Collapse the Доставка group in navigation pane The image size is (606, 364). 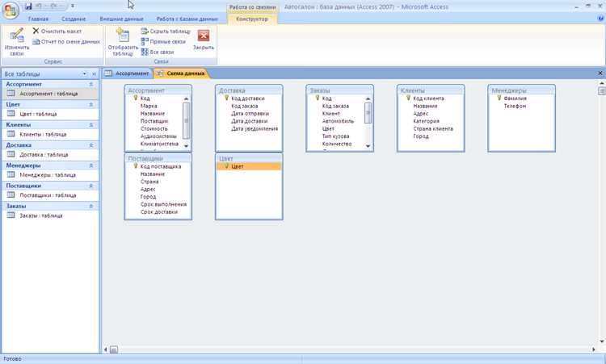91,145
